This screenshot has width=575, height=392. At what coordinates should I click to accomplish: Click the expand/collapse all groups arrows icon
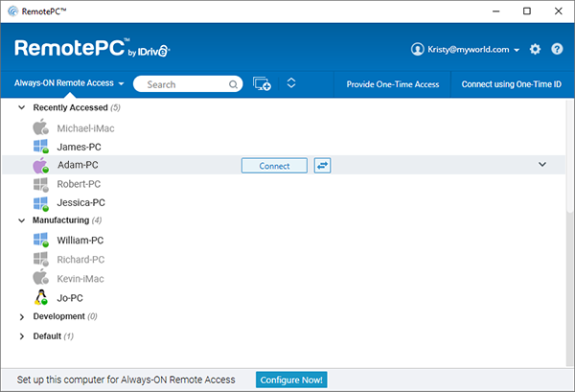pyautogui.click(x=291, y=83)
